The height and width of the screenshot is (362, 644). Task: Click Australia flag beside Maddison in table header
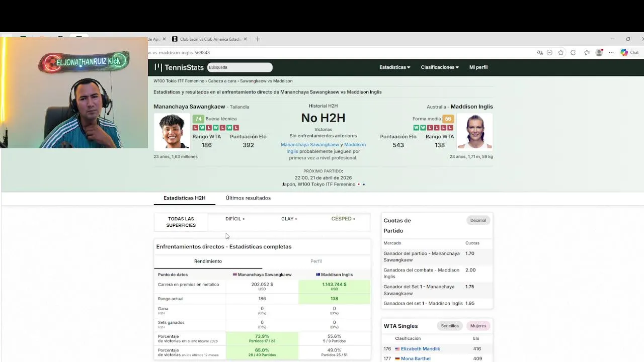[318, 275]
